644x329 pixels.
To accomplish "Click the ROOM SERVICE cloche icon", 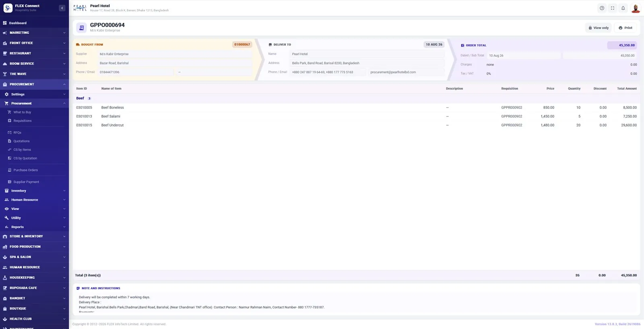I will point(5,64).
